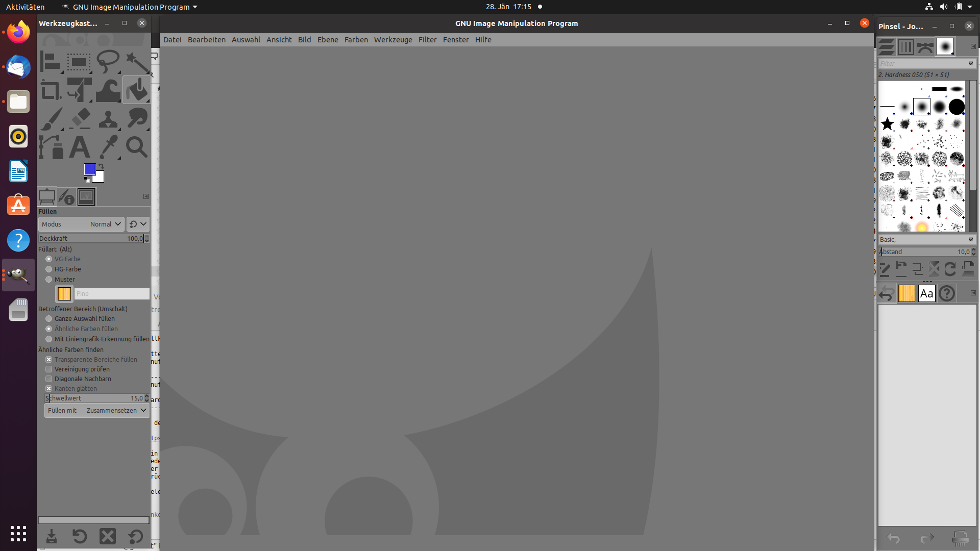Select the Zoom magnifier tool
980x551 pixels.
click(136, 147)
